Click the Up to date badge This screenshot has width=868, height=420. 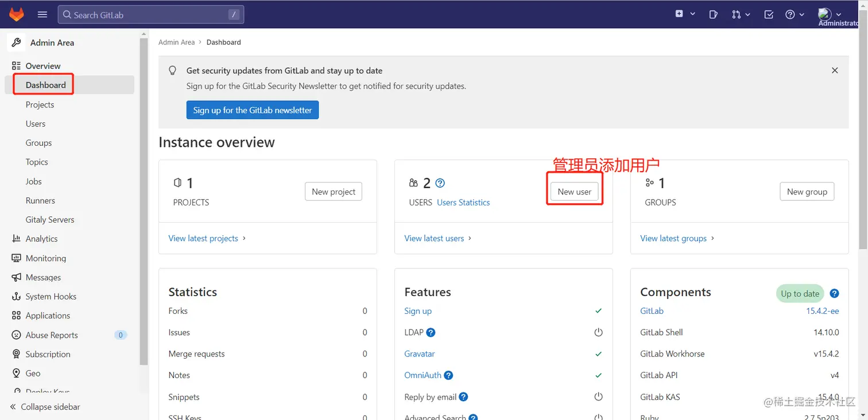coord(800,294)
